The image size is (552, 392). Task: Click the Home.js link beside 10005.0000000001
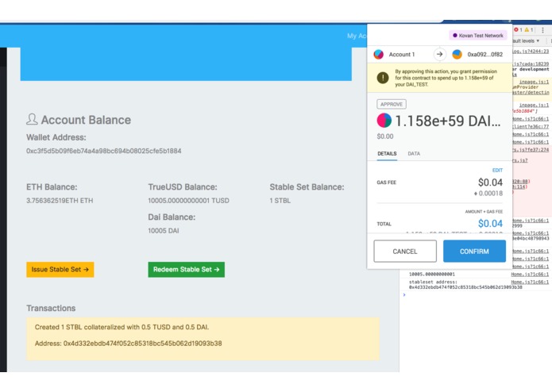click(x=530, y=275)
